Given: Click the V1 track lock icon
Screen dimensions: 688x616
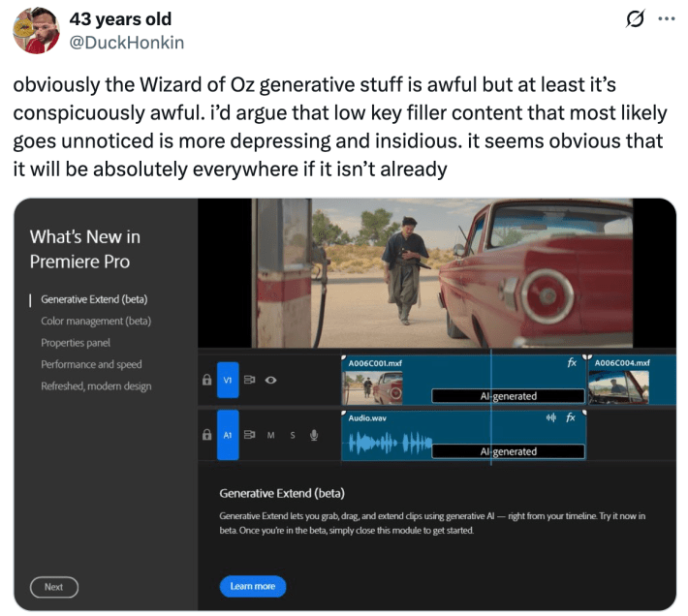Looking at the screenshot, I should coord(206,381).
